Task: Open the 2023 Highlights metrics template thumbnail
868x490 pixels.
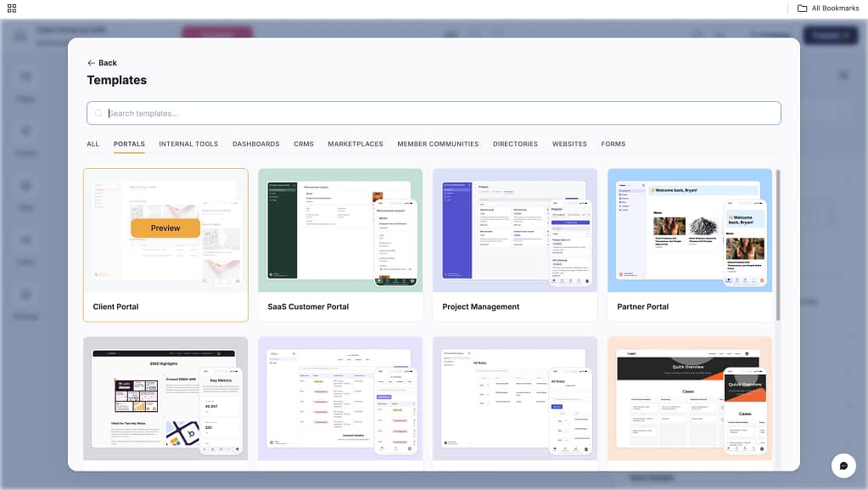Action: pyautogui.click(x=165, y=398)
